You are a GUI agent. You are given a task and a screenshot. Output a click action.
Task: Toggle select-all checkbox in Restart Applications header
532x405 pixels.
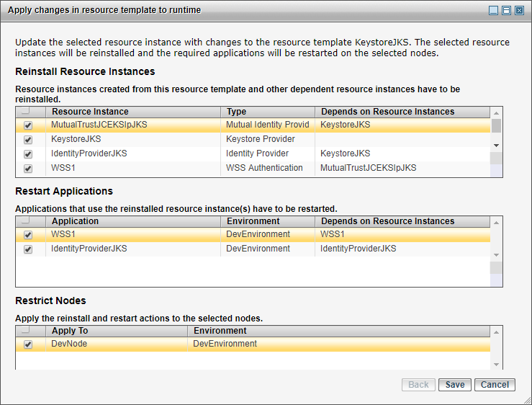pos(26,221)
